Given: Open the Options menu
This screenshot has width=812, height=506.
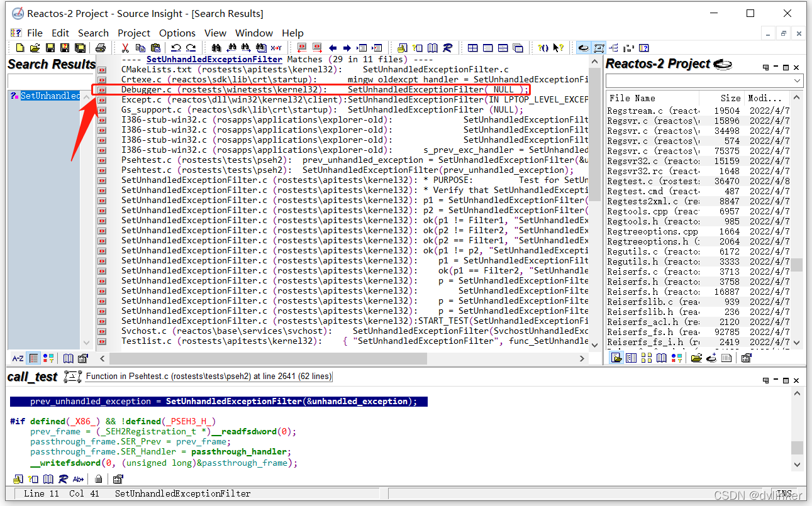Looking at the screenshot, I should pyautogui.click(x=177, y=33).
